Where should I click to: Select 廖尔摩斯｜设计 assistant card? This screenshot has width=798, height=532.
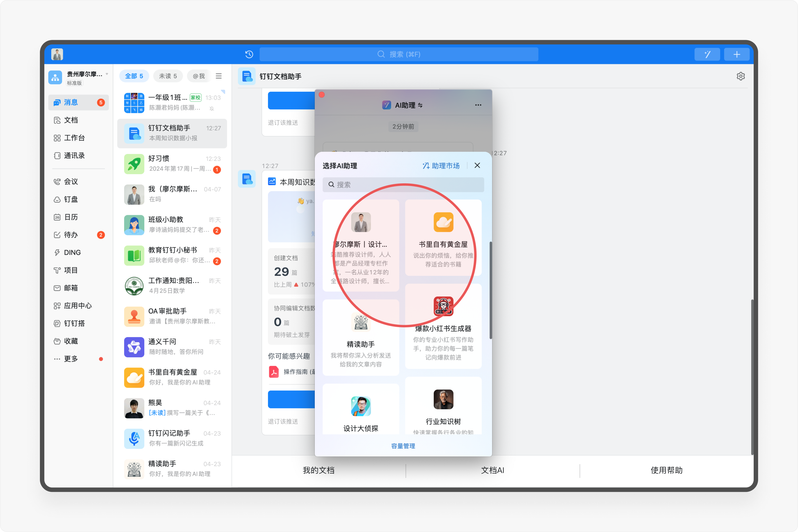pyautogui.click(x=360, y=245)
